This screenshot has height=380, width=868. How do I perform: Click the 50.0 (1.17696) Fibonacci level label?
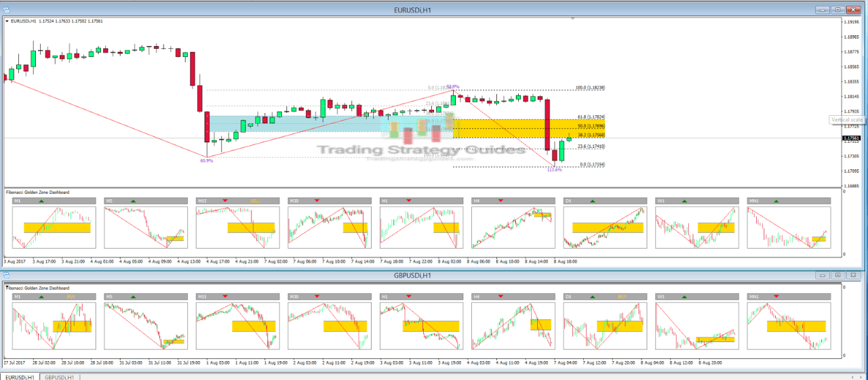(590, 126)
